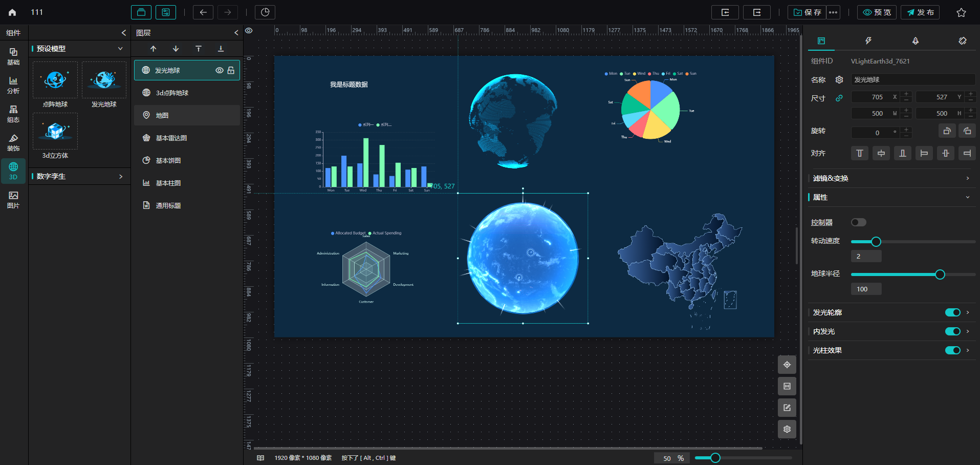
Task: Click the link aspect ratio icon
Action: [839, 98]
